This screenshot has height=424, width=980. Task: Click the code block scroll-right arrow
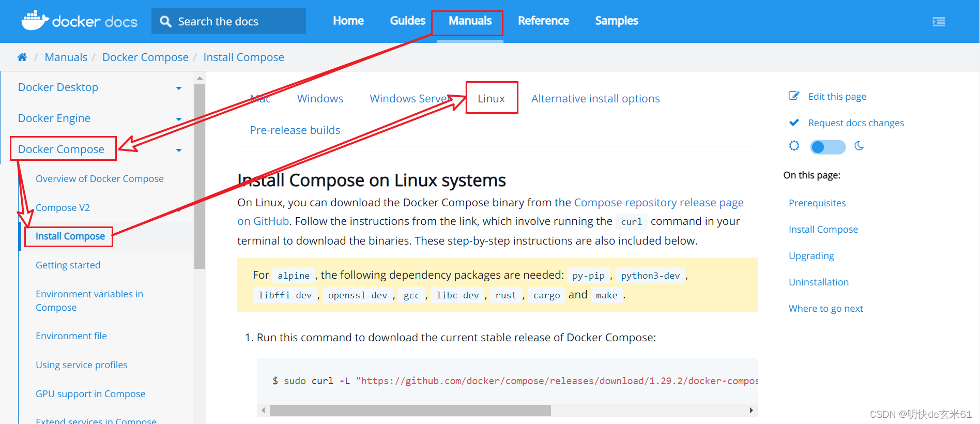click(x=751, y=411)
